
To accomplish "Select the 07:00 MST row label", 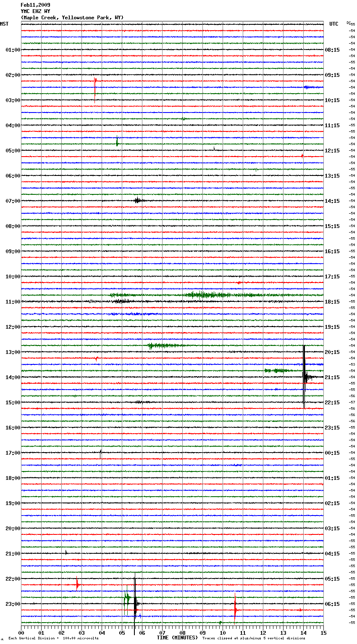I will [x=13, y=201].
